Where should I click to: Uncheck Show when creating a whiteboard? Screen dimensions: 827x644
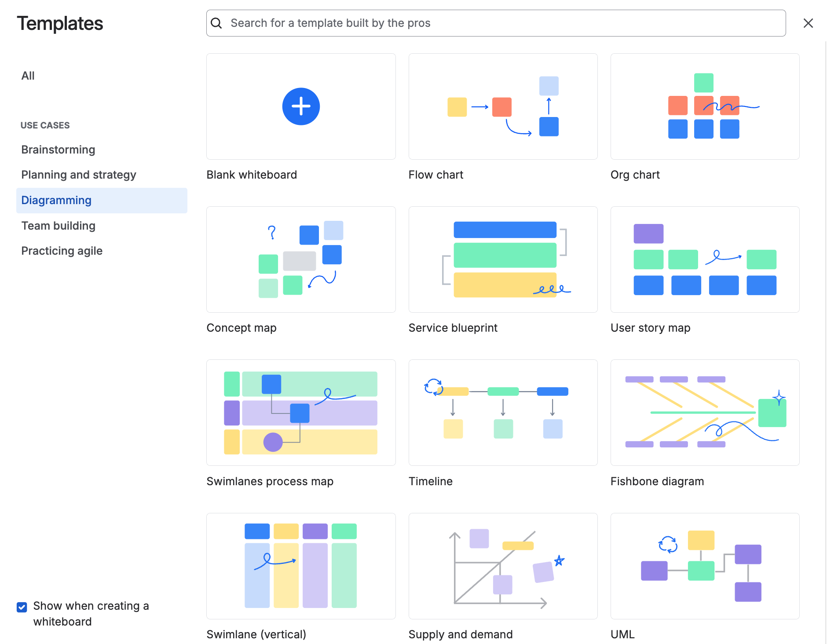pos(22,607)
